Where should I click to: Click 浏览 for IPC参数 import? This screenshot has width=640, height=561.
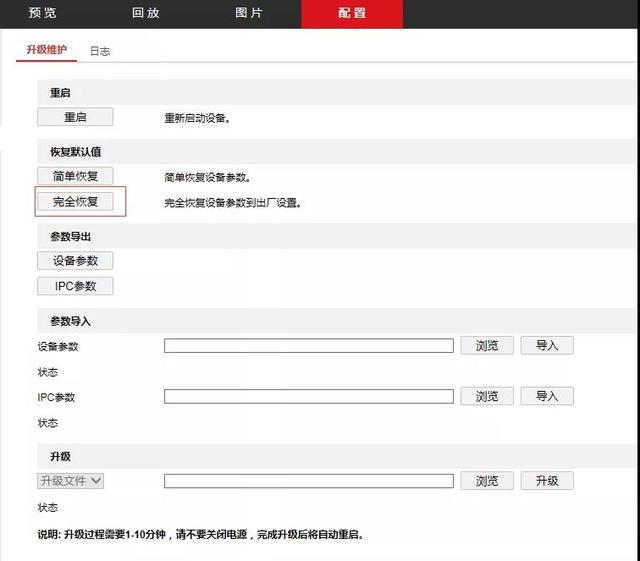coord(487,396)
